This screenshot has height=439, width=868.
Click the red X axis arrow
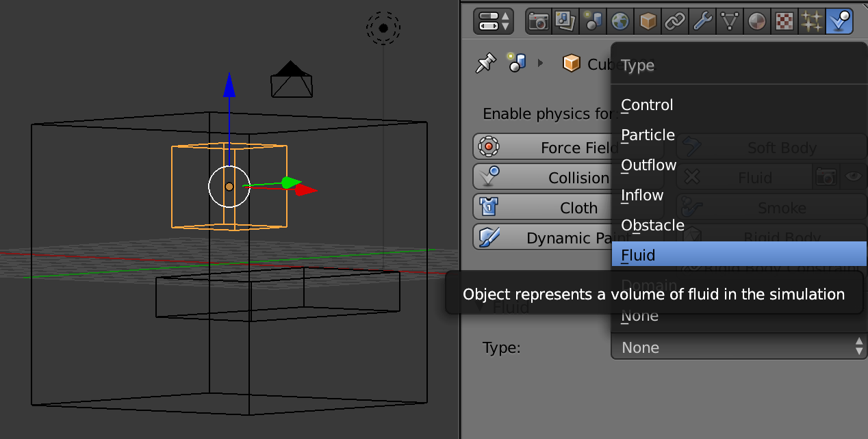(306, 190)
